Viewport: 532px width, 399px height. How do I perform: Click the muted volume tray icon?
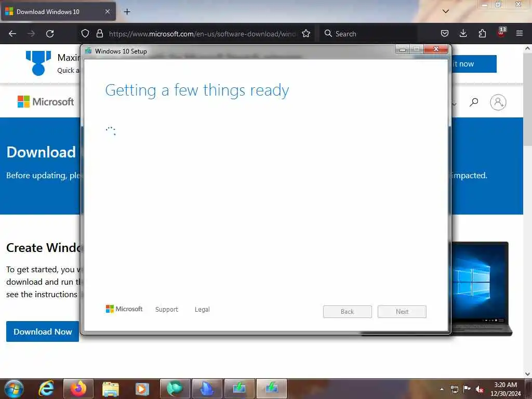tap(480, 389)
